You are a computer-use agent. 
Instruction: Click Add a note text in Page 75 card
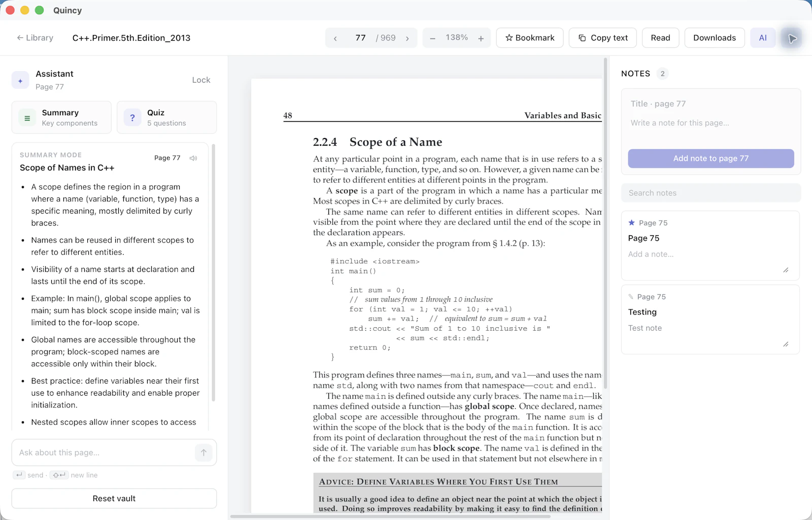651,254
